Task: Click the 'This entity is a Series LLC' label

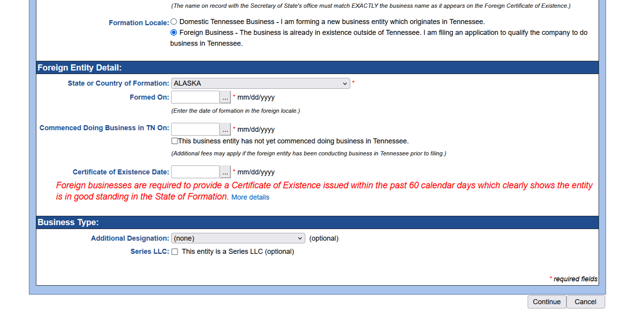Action: 238,252
